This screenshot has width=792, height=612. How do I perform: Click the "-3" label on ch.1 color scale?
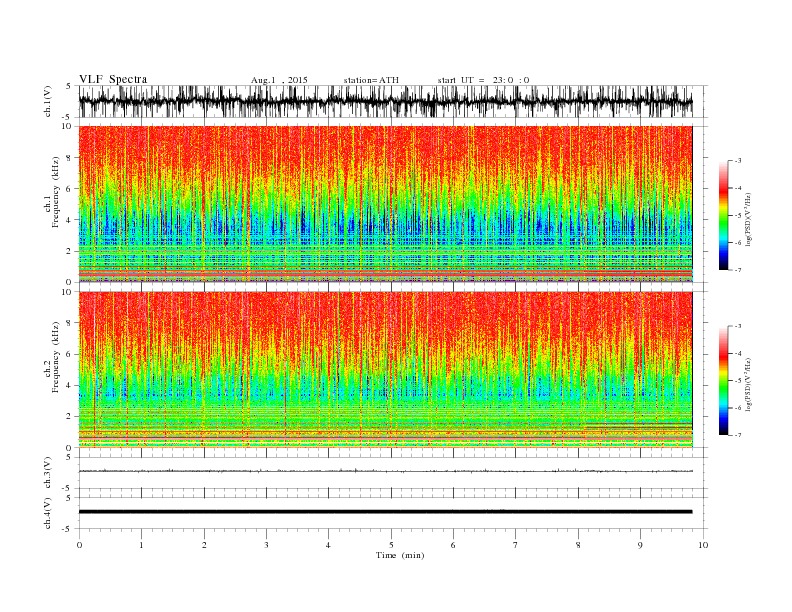[738, 161]
